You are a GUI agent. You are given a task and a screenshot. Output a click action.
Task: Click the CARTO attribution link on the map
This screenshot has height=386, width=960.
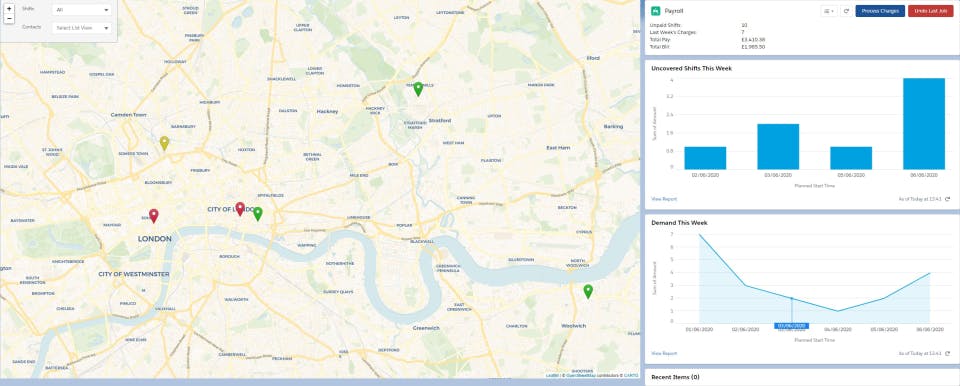[x=631, y=375]
